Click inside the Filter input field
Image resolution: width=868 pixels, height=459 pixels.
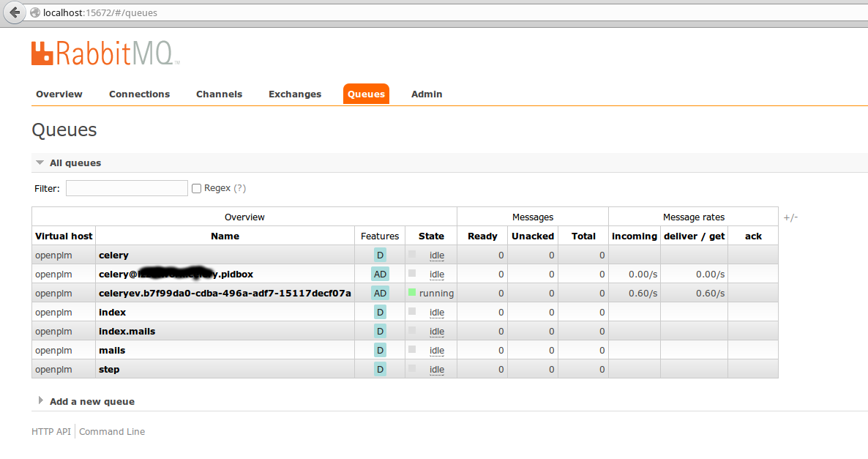[x=126, y=188]
